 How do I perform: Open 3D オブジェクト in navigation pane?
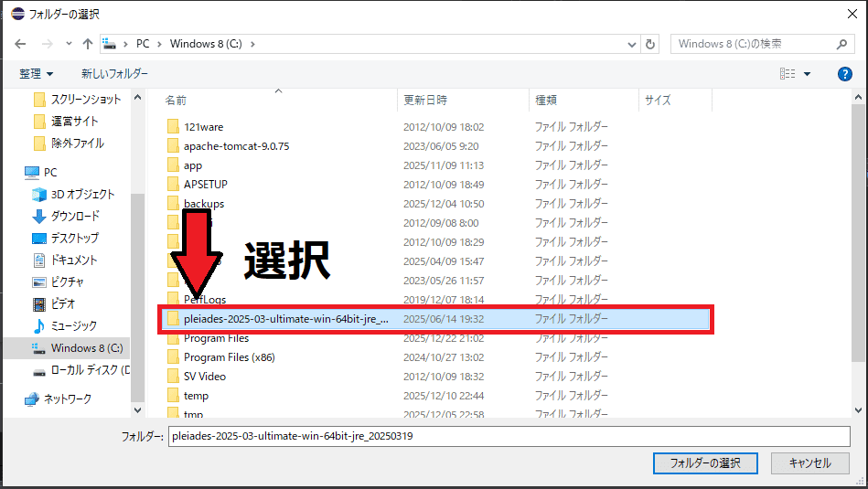click(x=82, y=194)
